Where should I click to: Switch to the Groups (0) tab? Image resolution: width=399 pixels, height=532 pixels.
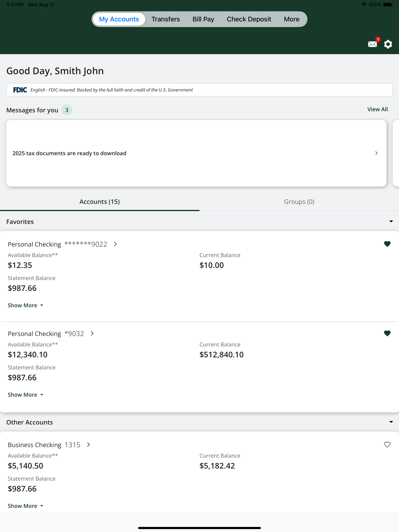pyautogui.click(x=299, y=202)
